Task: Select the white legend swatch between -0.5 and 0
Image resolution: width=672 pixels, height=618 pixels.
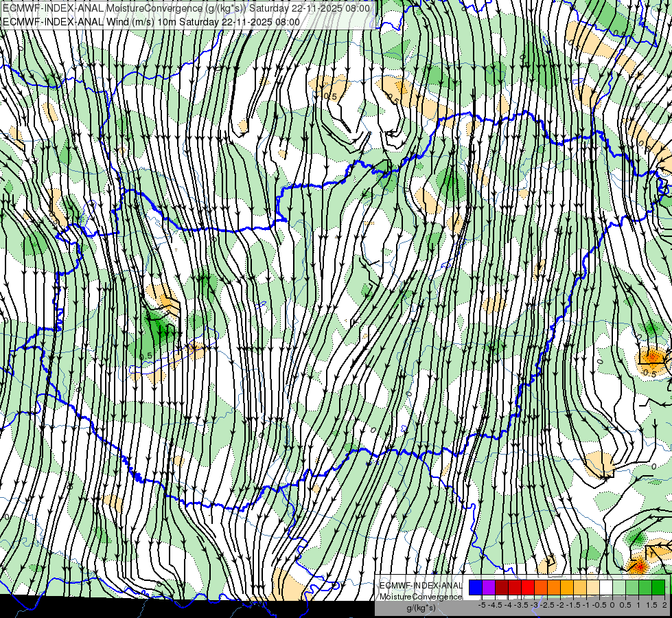Action: pyautogui.click(x=606, y=588)
